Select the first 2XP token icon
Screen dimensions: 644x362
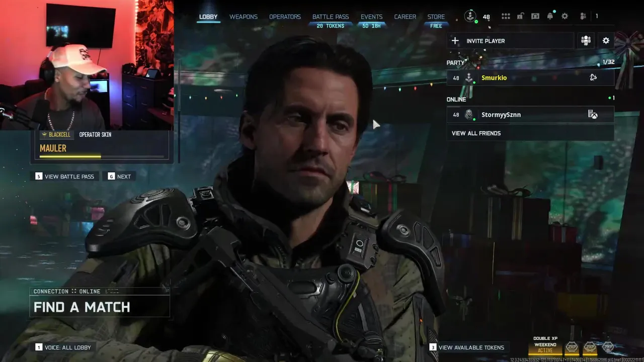pos(572,347)
